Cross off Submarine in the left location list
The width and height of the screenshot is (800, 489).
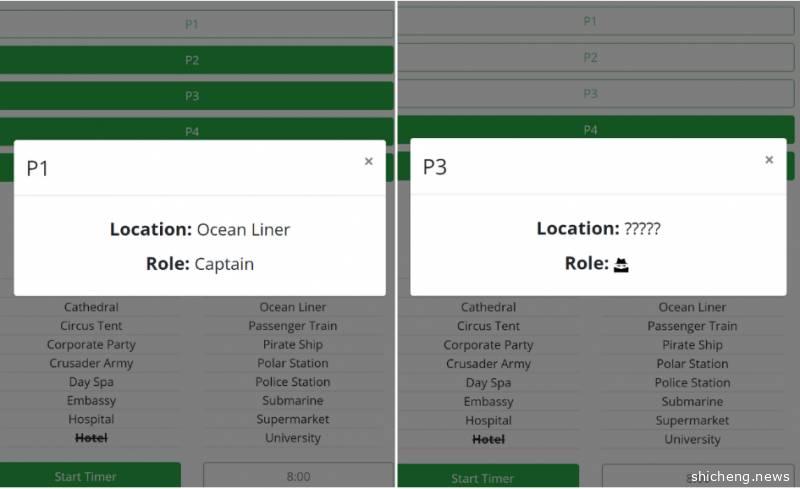(292, 401)
